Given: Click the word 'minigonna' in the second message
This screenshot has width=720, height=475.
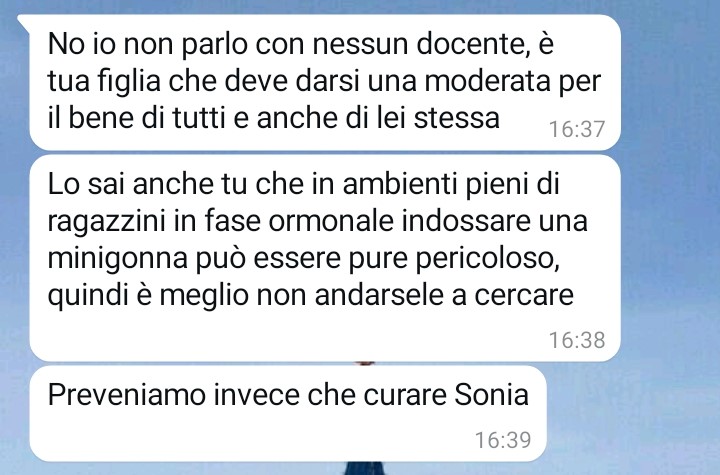Looking at the screenshot, I should tap(118, 259).
